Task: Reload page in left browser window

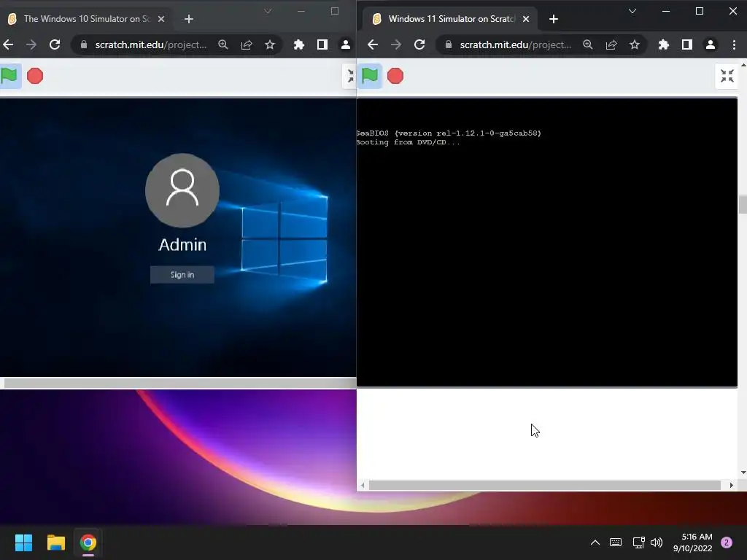Action: pyautogui.click(x=55, y=44)
